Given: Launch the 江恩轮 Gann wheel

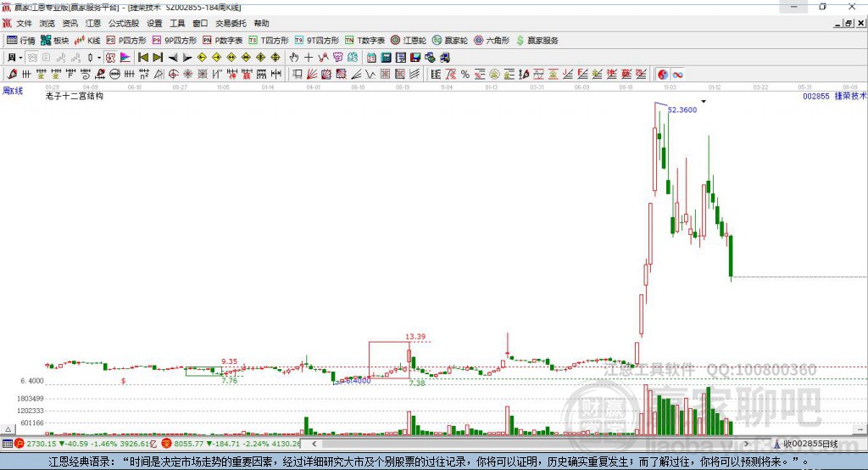Looking at the screenshot, I should pyautogui.click(x=409, y=41).
